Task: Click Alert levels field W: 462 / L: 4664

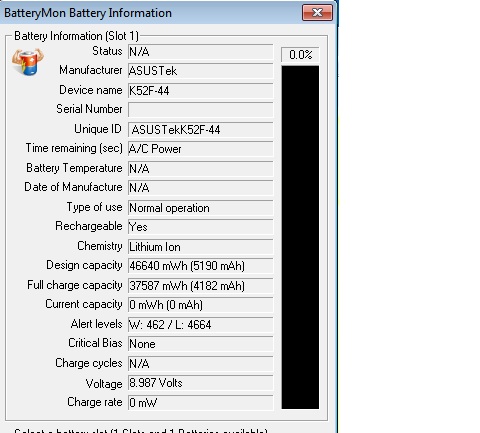Action: click(x=200, y=325)
